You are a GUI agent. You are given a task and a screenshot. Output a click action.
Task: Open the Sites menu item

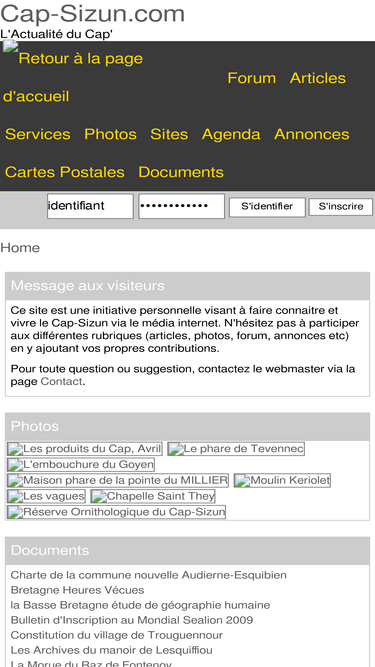click(169, 134)
